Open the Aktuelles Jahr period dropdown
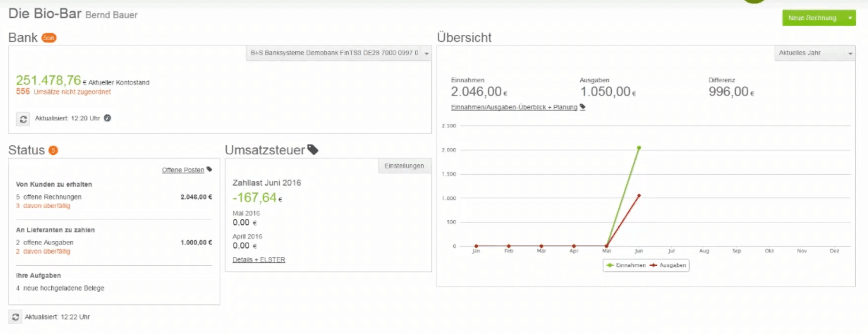This screenshot has width=868, height=334. coord(815,53)
